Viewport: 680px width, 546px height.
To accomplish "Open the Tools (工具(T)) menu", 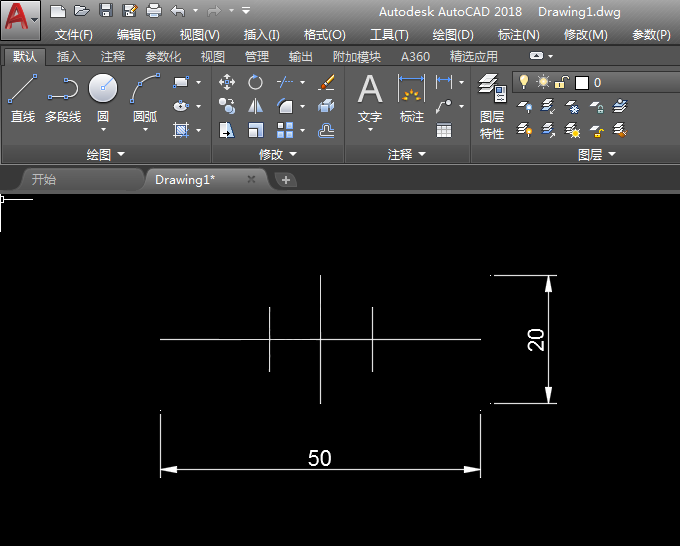I will [389, 34].
